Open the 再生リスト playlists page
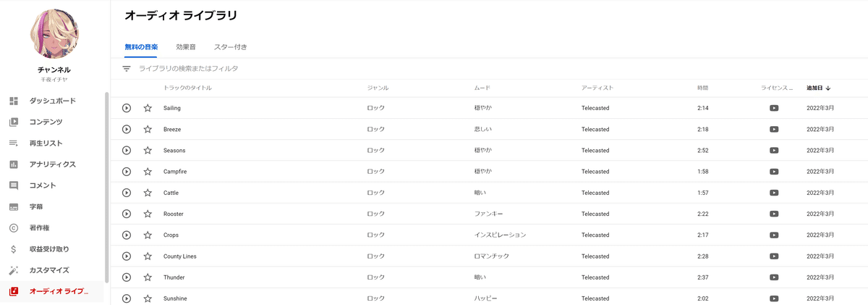The height and width of the screenshot is (305, 868). tap(46, 143)
